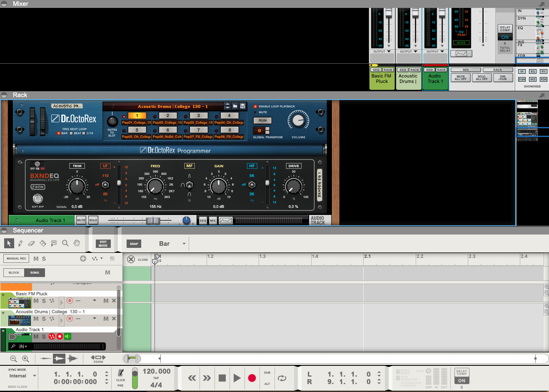Select loop slot 5 on Dr. OctoRex
549x392 pixels.
click(x=137, y=130)
